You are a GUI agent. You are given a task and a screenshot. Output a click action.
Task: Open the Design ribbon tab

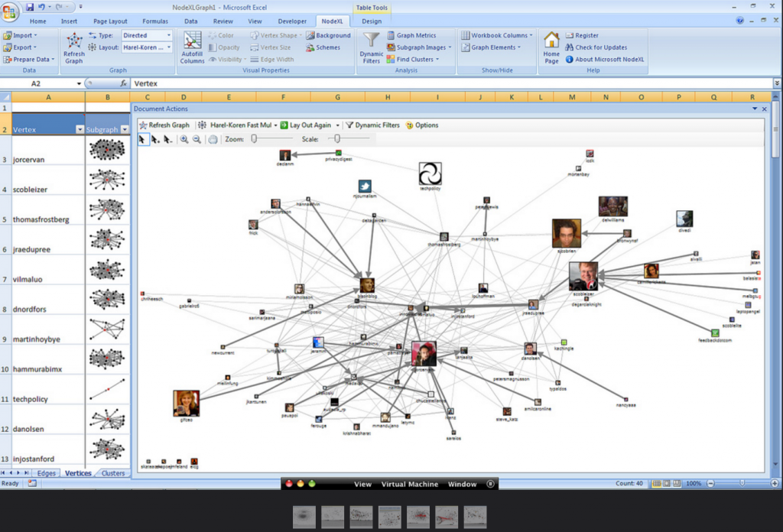(x=372, y=21)
